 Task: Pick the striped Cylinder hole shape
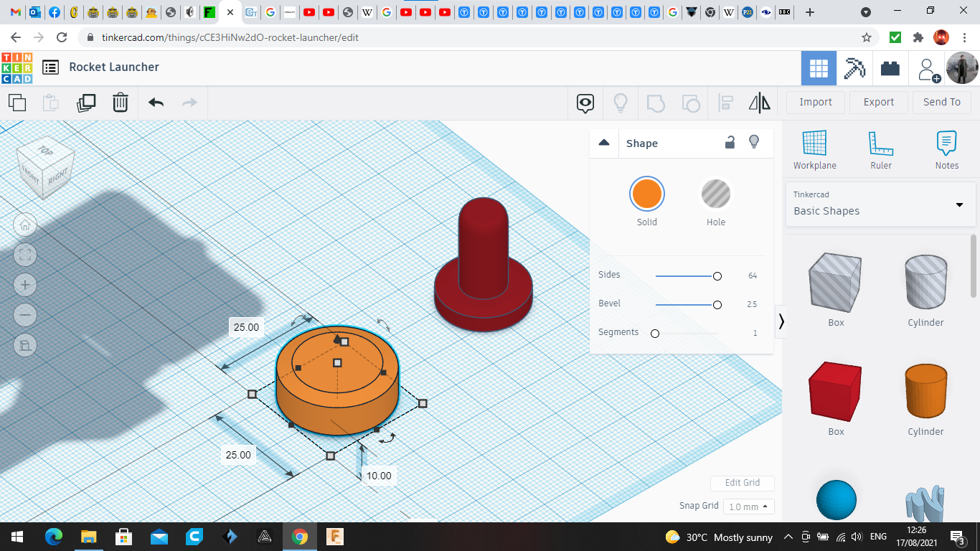(x=925, y=283)
